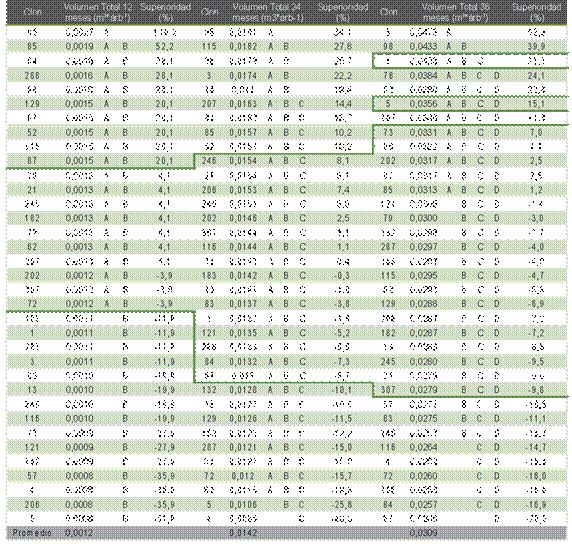Click the superiority value 15,1
Viewport: 572px width, 554px height.
pyautogui.click(x=536, y=104)
